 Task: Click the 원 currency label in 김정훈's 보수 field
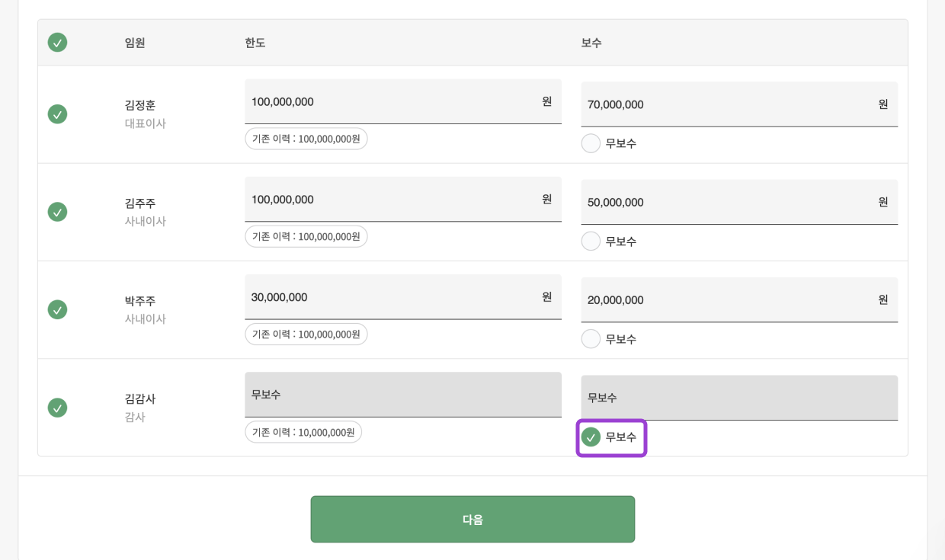[x=882, y=104]
